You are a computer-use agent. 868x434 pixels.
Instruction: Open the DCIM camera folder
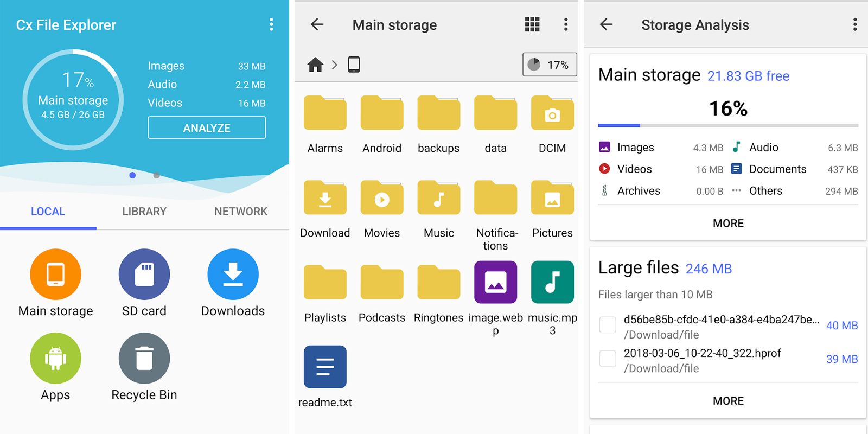click(552, 113)
